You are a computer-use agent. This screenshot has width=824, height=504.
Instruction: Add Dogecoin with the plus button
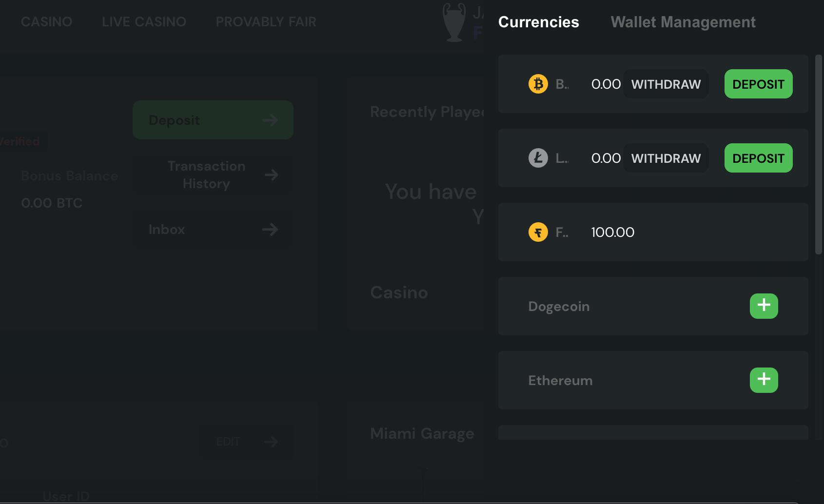[764, 306]
